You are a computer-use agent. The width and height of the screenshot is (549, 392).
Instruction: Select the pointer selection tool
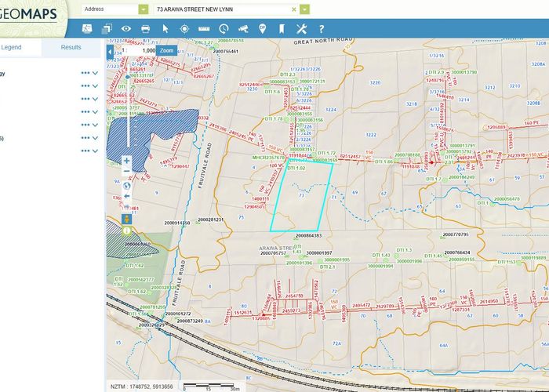pos(165,28)
